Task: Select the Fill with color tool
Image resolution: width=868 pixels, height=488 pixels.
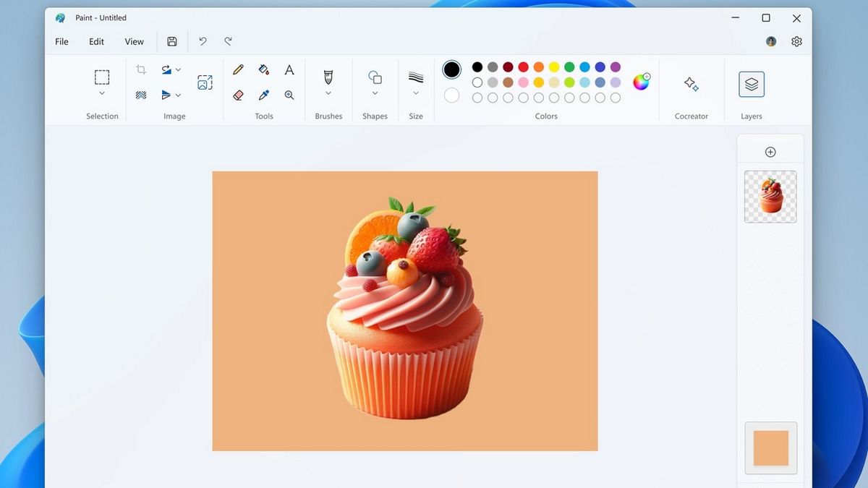Action: (x=263, y=69)
